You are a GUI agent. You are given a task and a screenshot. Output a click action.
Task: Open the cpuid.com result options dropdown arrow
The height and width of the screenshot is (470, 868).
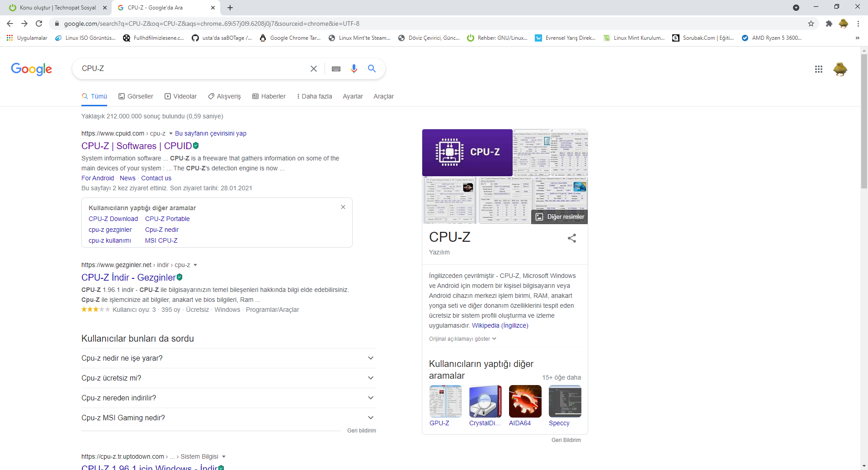pyautogui.click(x=171, y=134)
